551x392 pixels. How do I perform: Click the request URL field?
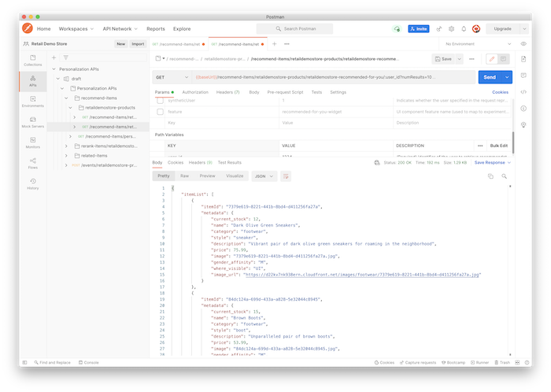pos(333,77)
